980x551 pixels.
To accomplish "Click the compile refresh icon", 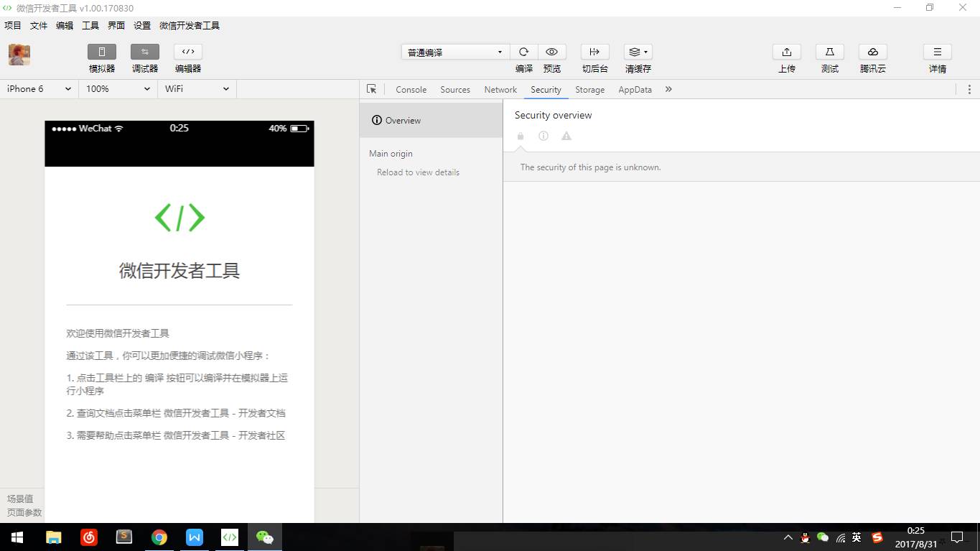I will point(523,52).
